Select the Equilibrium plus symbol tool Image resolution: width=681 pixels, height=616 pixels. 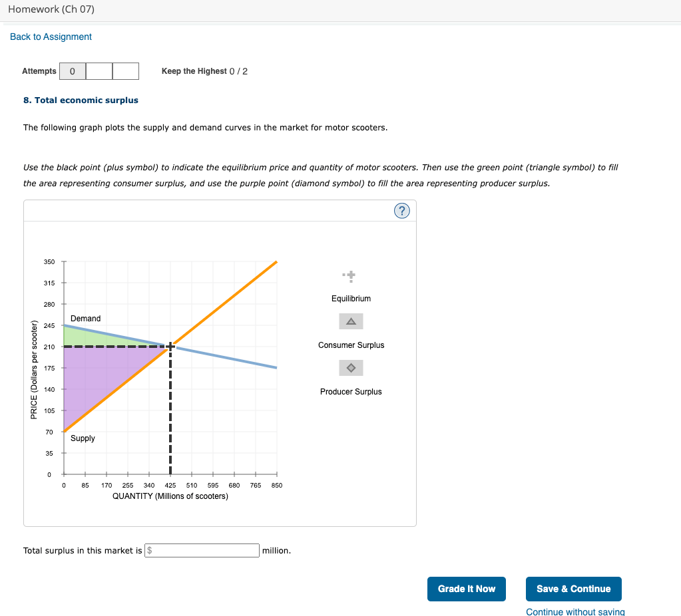pyautogui.click(x=349, y=276)
